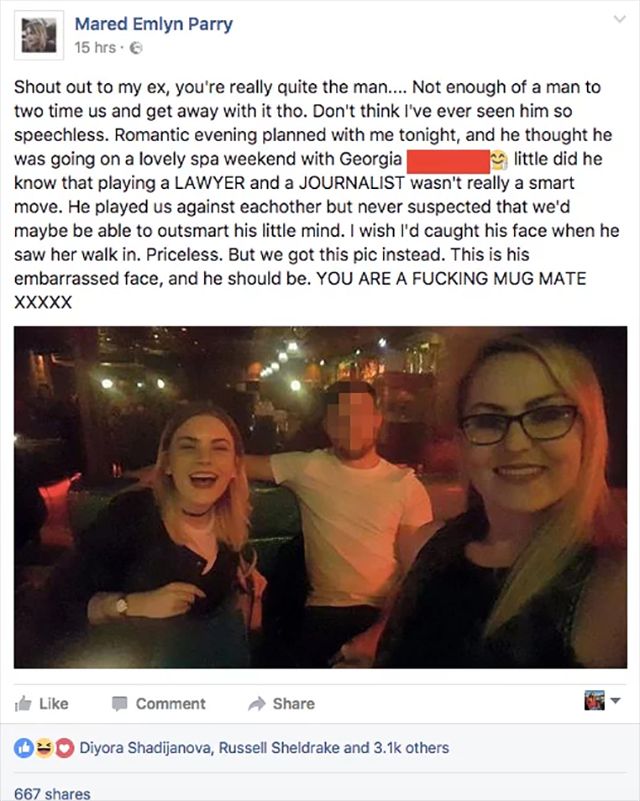The image size is (640, 801).
Task: Click the thumbs-up Like icon
Action: tap(23, 703)
